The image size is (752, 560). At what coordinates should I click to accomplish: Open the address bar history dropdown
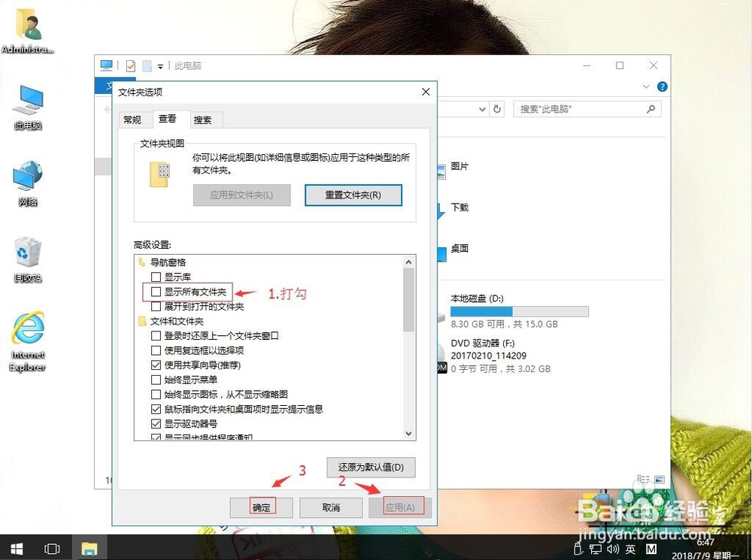point(482,109)
